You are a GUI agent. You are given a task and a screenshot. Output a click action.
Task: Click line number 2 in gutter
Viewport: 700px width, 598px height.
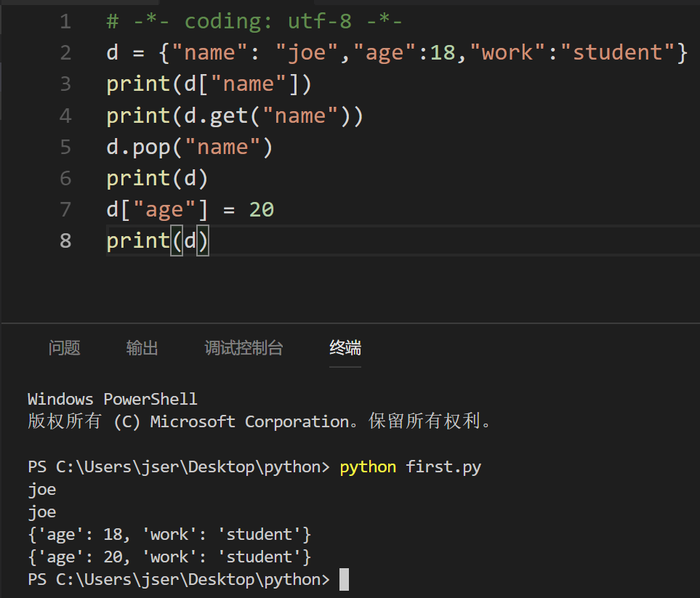[65, 52]
